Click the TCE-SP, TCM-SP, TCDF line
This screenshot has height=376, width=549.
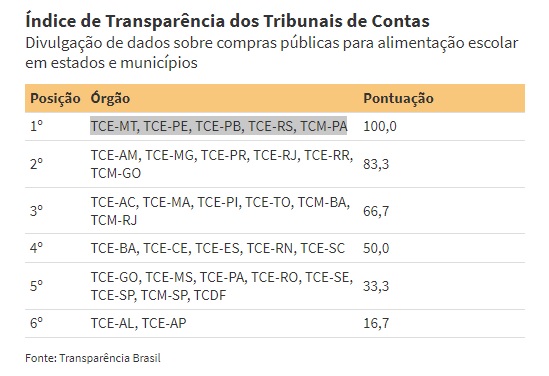pos(159,295)
